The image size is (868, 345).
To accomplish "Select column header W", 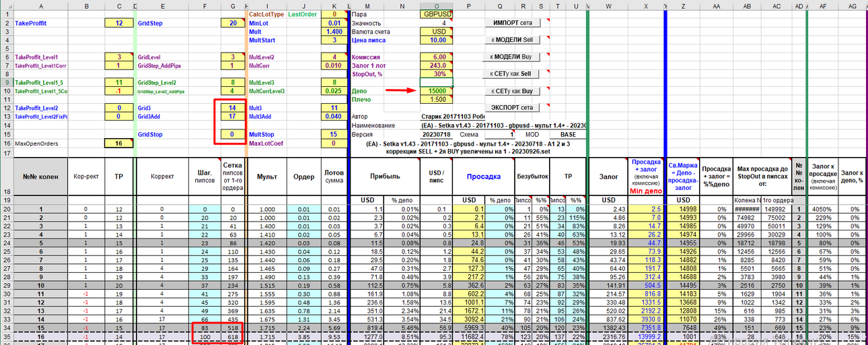I will click(x=608, y=5).
